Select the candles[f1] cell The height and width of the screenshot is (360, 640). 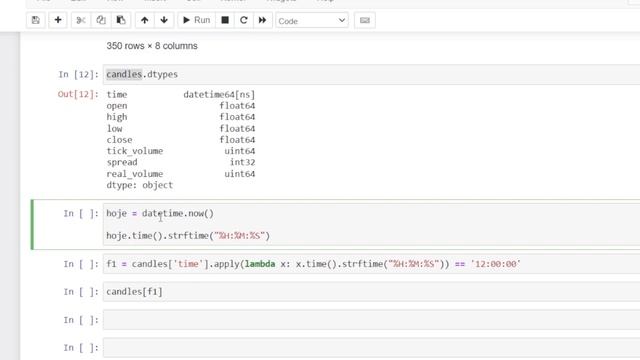371,292
